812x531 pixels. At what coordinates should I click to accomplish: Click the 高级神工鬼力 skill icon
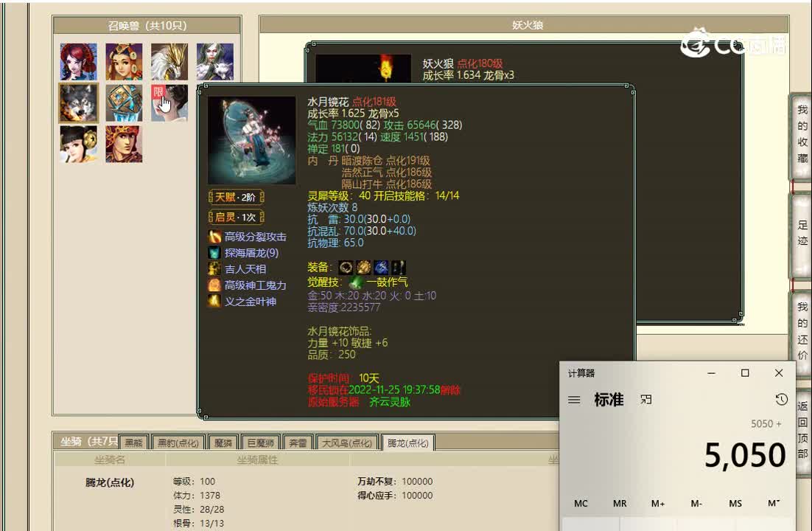(214, 285)
